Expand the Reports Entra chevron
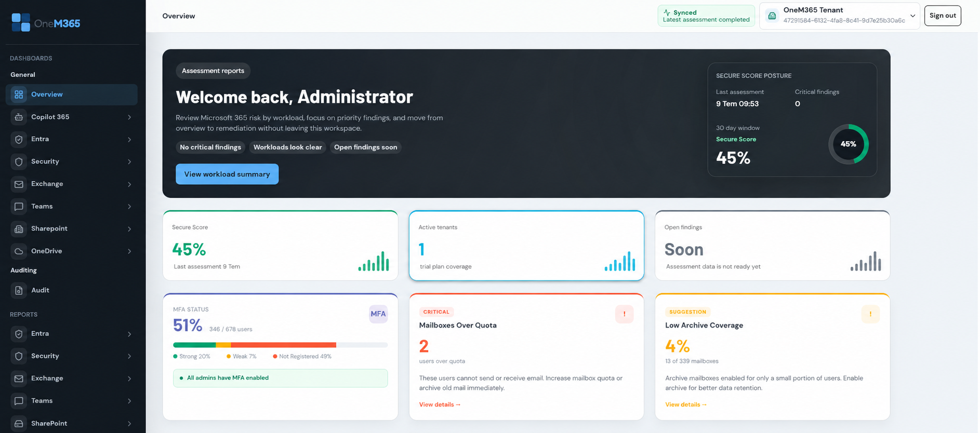The height and width of the screenshot is (433, 980). pyautogui.click(x=129, y=334)
